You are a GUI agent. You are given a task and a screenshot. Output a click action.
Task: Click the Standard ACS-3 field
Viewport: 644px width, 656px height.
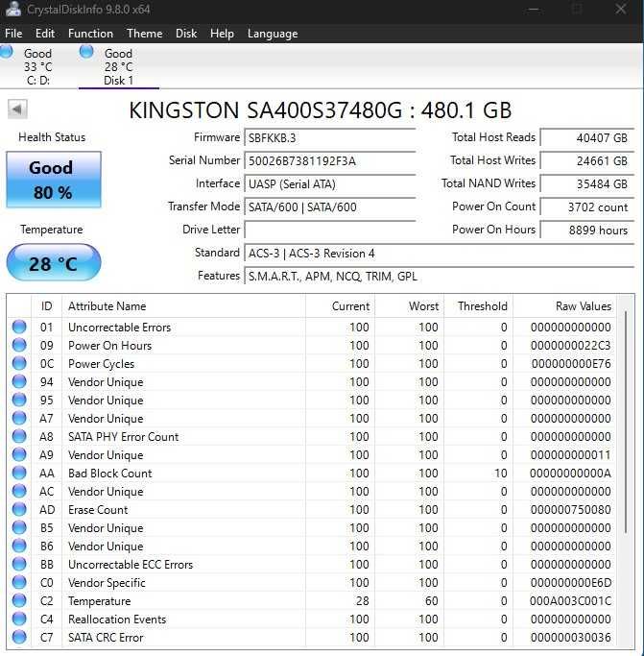click(440, 254)
